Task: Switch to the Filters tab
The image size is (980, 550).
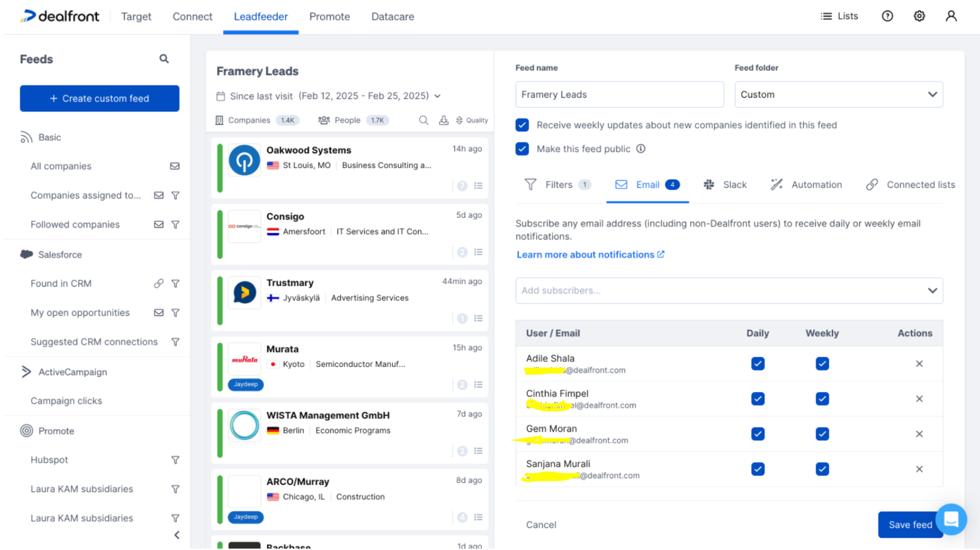Action: (x=558, y=185)
